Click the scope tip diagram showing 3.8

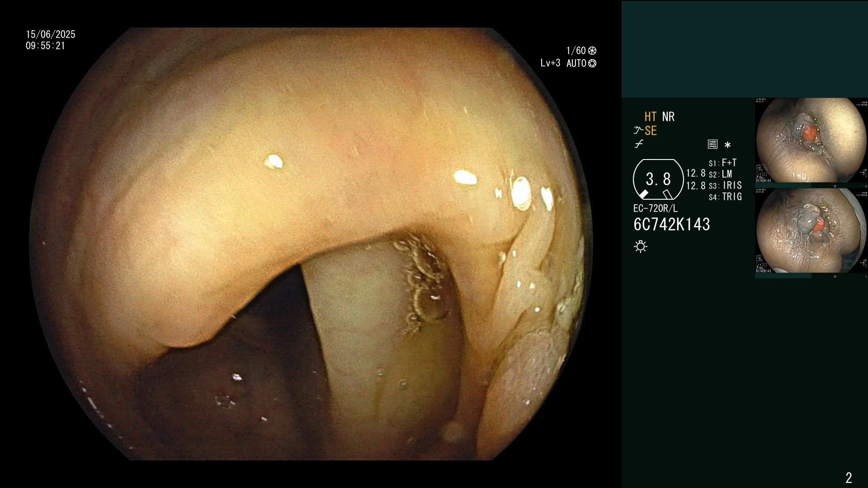click(x=658, y=179)
